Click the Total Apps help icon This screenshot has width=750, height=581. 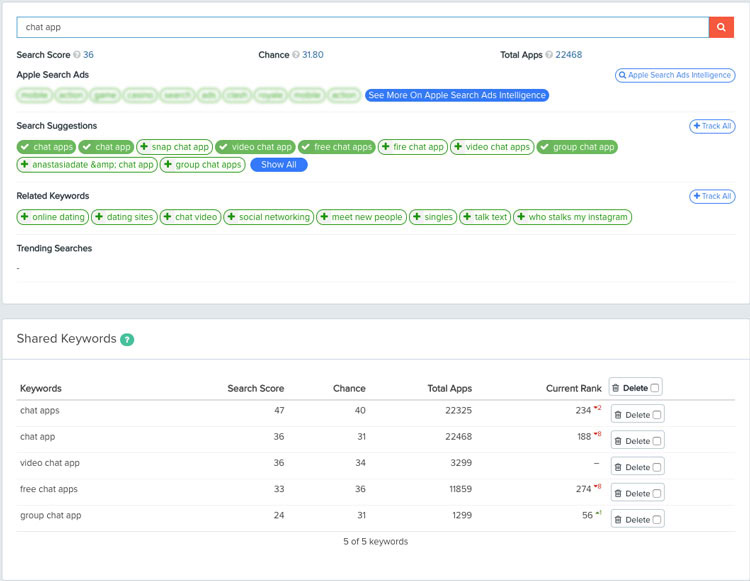[x=549, y=55]
